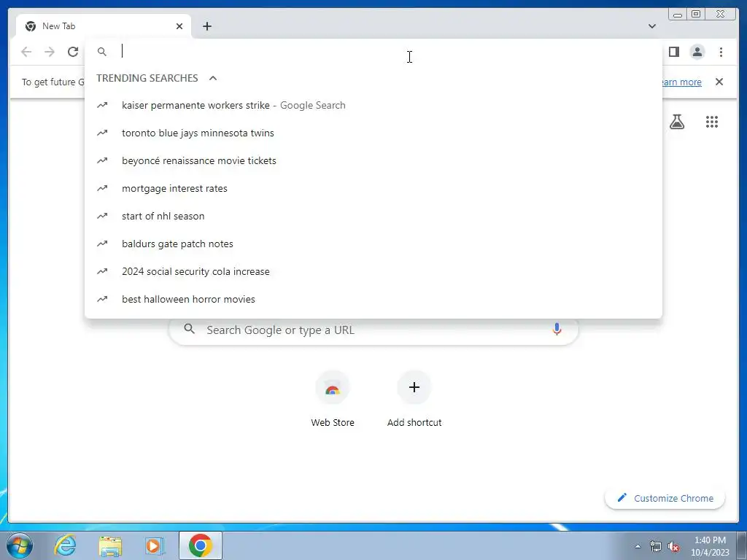Open the Web Store shortcut
The image size is (747, 560).
tap(333, 400)
